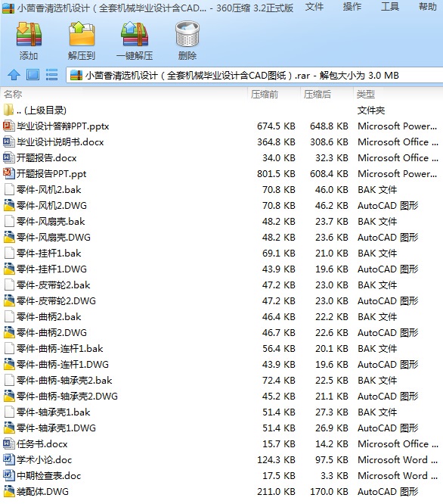Click the Word icon of 毕业设计说明书.docx
The height and width of the screenshot is (504, 443).
point(8,142)
